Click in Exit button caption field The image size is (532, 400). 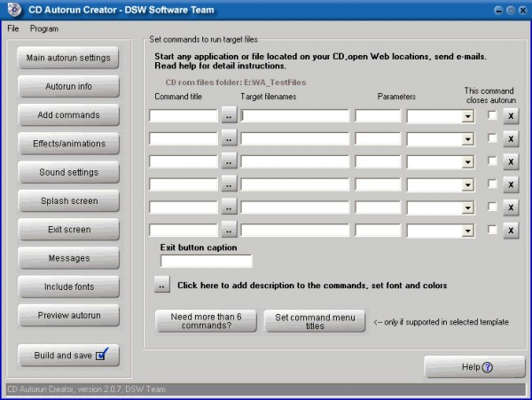tap(207, 261)
